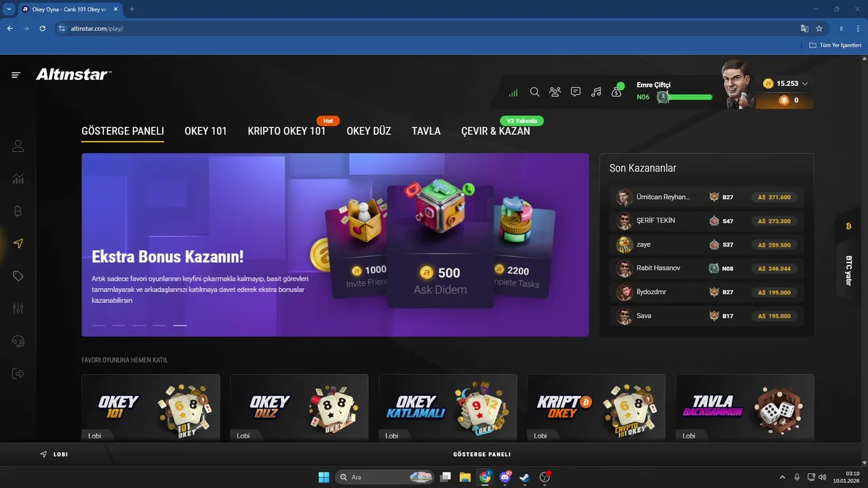
Task: Click the taskbar Ara search box
Action: 385,477
